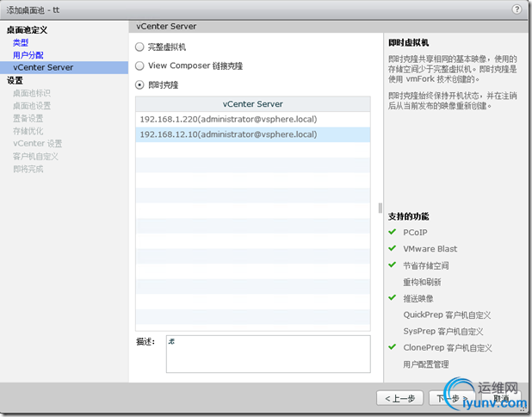Click the 桌面池定义 sidebar heading

click(x=28, y=30)
